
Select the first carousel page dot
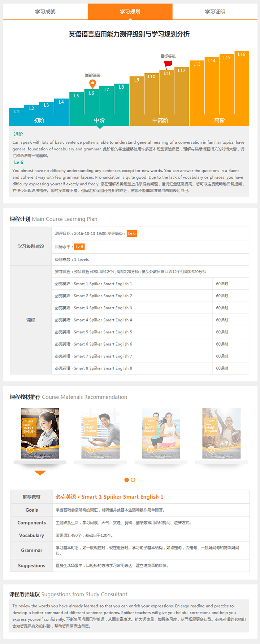click(x=126, y=480)
